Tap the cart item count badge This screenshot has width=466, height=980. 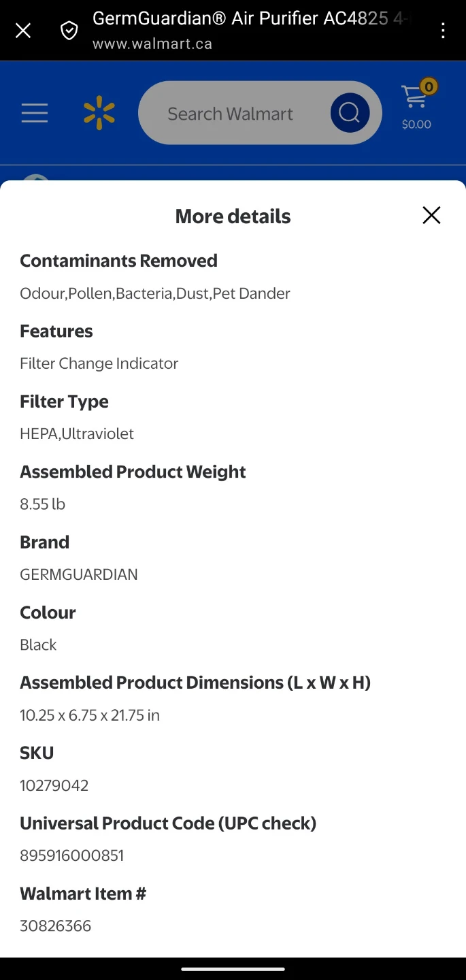click(428, 86)
